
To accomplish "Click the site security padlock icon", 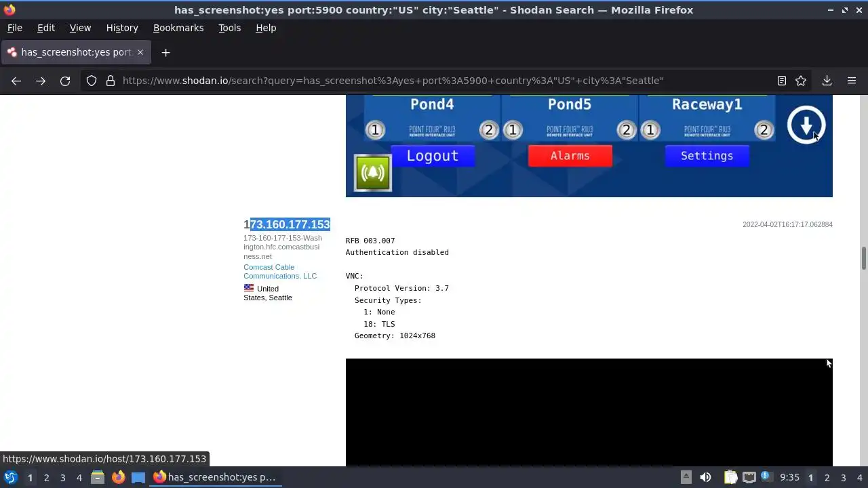I will [x=111, y=81].
